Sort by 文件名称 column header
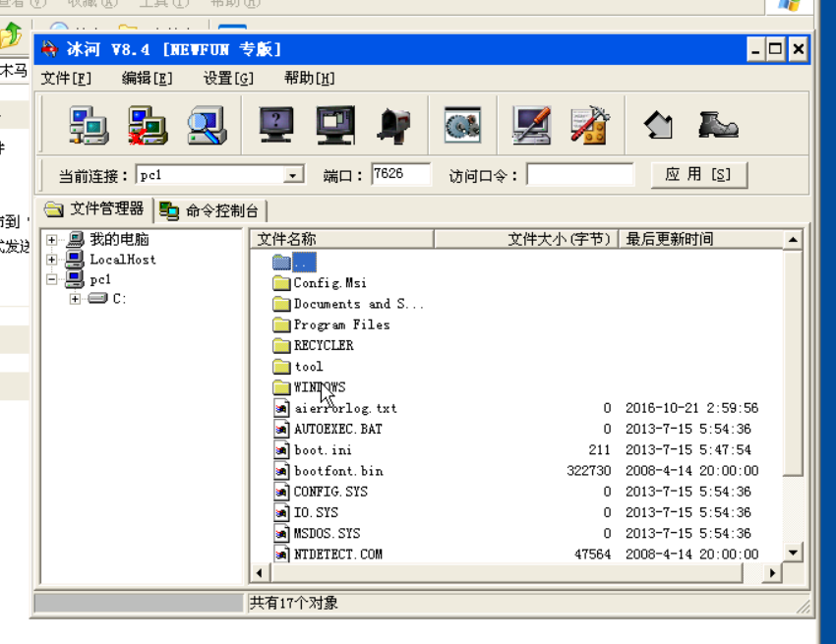The image size is (836, 644). [x=341, y=239]
